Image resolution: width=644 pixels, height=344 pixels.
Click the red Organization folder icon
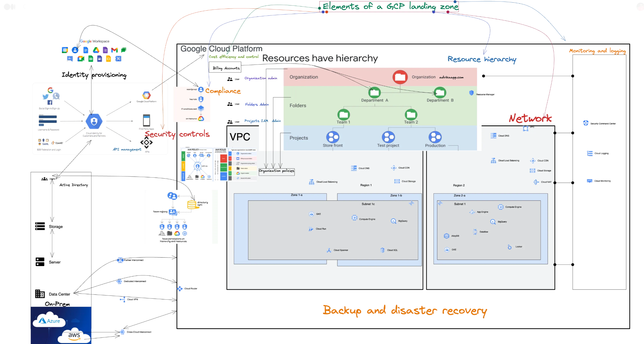tap(400, 77)
